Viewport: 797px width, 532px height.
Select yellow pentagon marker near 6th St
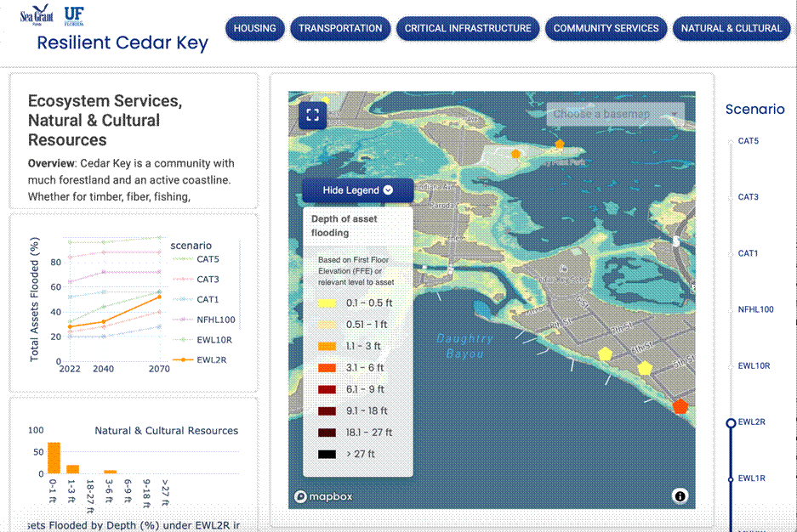(645, 367)
